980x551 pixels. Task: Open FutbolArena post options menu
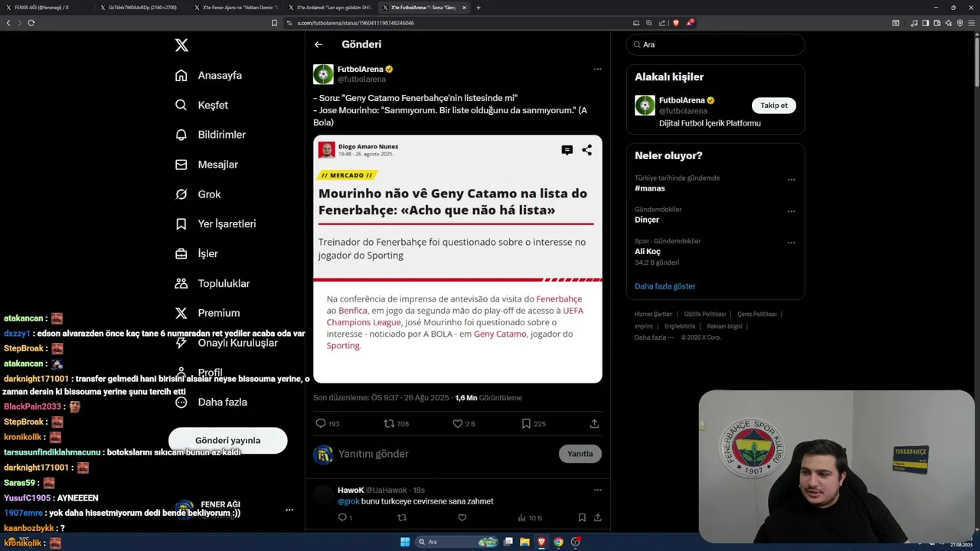[597, 69]
